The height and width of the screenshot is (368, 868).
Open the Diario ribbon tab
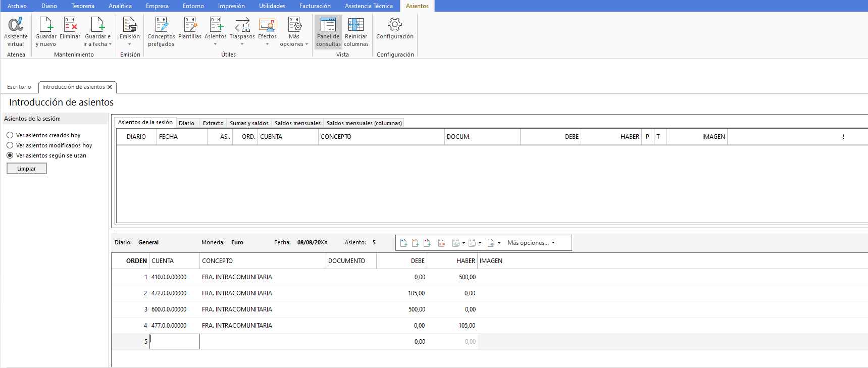click(49, 6)
